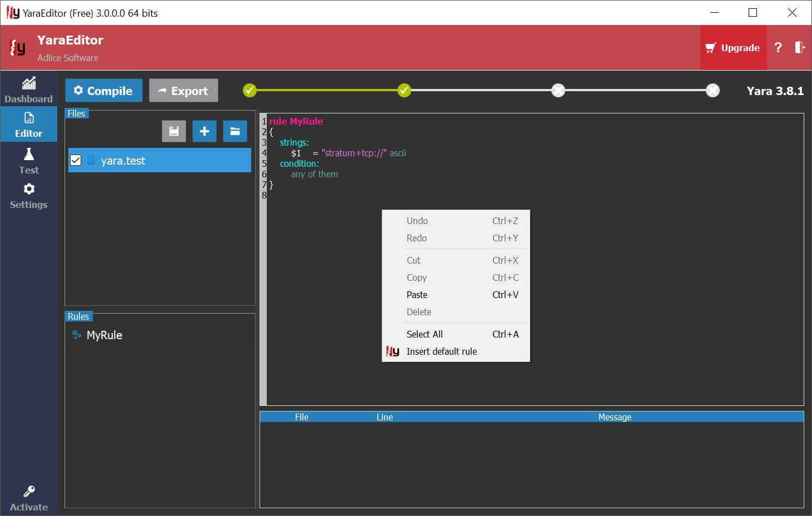The height and width of the screenshot is (516, 812).
Task: Select MyRule in the Rules list
Action: [104, 335]
